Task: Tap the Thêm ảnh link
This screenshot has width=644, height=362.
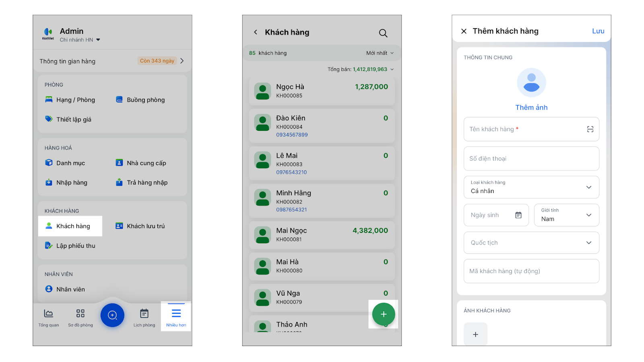Action: (531, 107)
